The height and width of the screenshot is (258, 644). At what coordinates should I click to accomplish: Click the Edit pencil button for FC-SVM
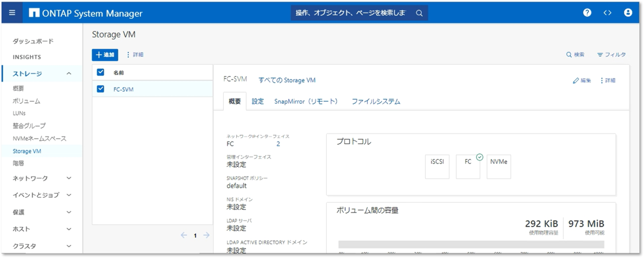point(582,80)
